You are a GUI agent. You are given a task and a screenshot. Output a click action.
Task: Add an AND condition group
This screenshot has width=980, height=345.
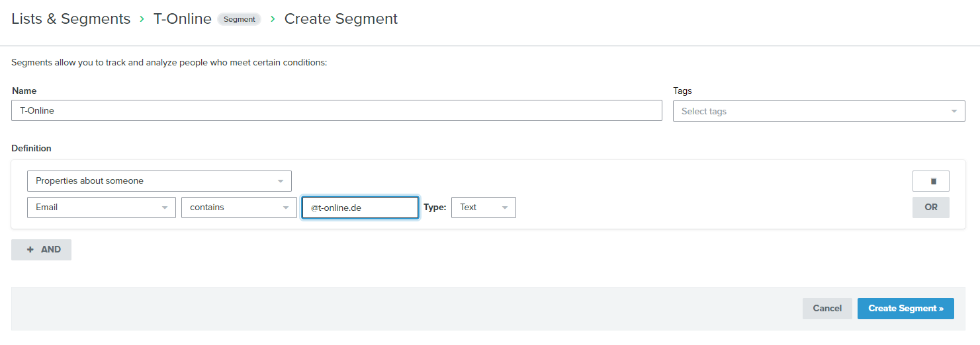coord(42,250)
